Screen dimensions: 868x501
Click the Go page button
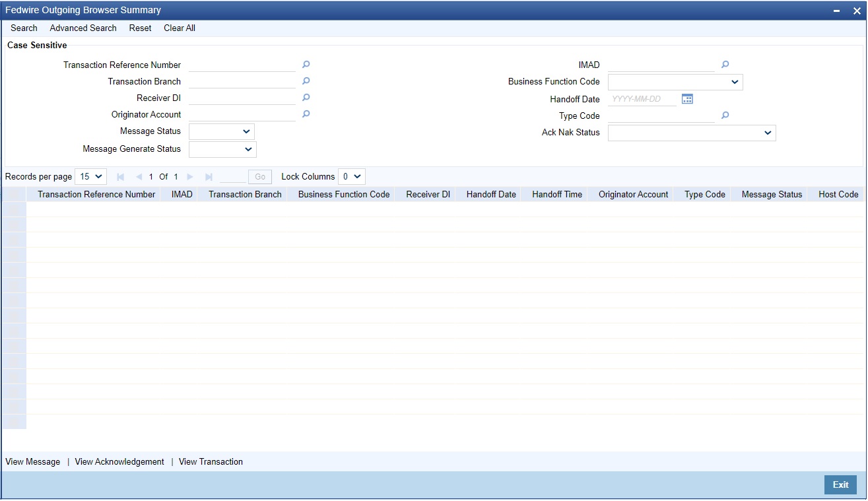[x=260, y=177]
